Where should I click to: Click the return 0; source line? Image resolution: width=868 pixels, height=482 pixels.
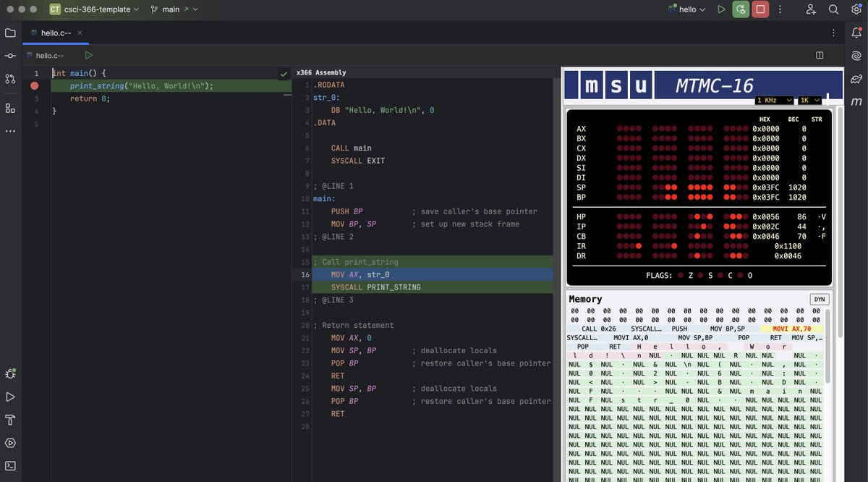tap(90, 98)
